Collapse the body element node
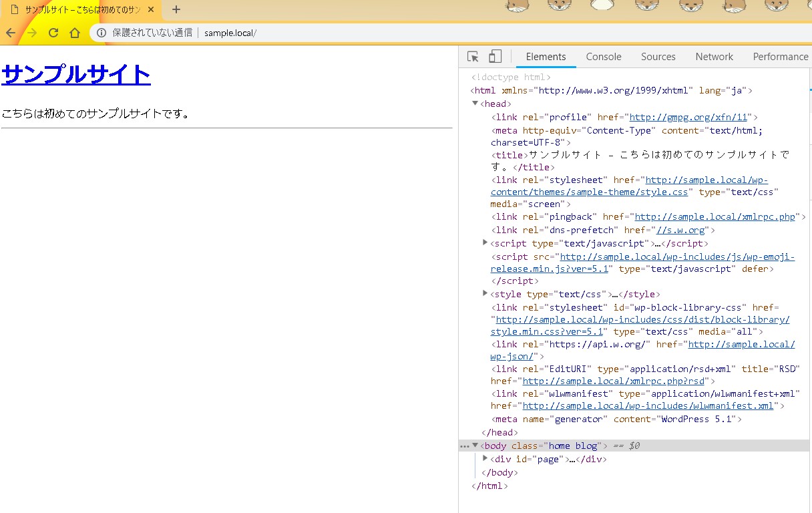Viewport: 812px width, 513px height. coord(475,445)
